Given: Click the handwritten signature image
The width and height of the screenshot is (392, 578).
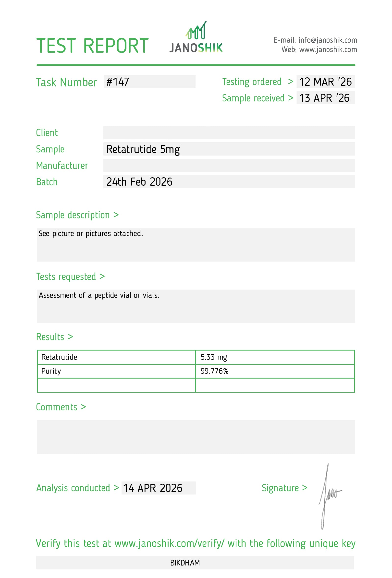Looking at the screenshot, I should tap(330, 496).
